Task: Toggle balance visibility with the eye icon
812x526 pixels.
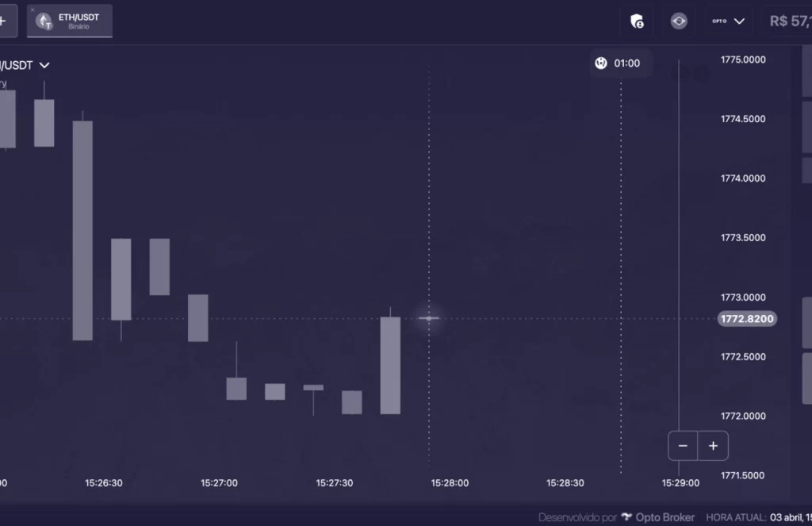Action: [x=679, y=21]
